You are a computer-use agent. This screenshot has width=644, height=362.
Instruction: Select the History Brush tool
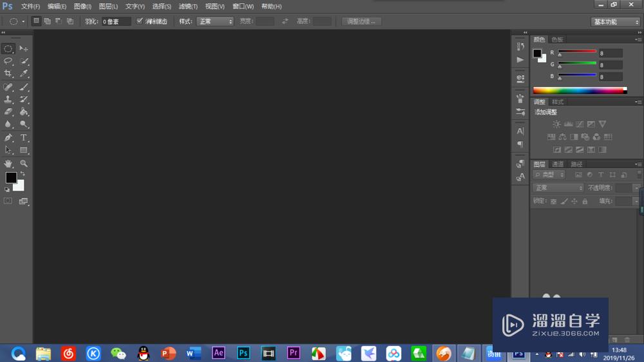pos(24,99)
